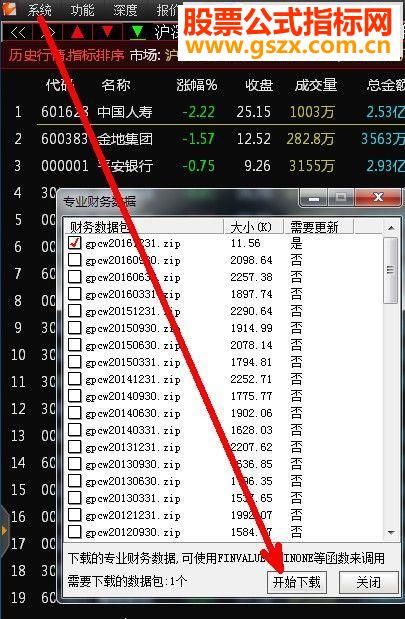Click the 1003万 volume value
Viewport: 405px width, 619px height.
pos(312,112)
